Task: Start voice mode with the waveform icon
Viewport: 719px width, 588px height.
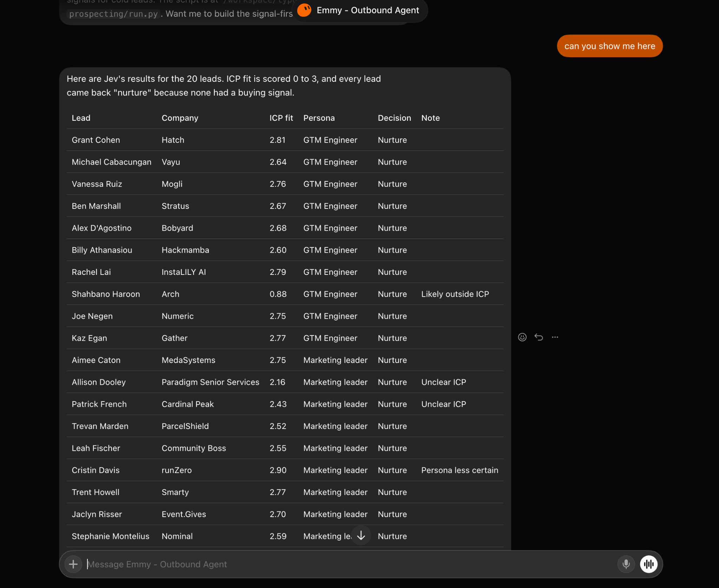Action: [648, 564]
